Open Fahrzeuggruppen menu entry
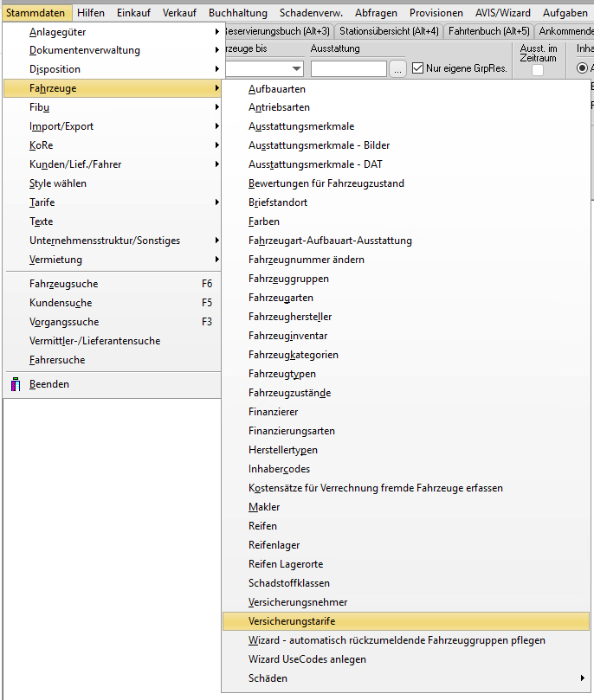 click(288, 279)
